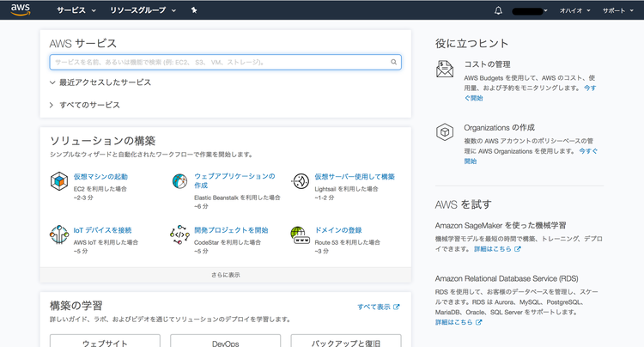Open the サービス menu in the header

76,10
